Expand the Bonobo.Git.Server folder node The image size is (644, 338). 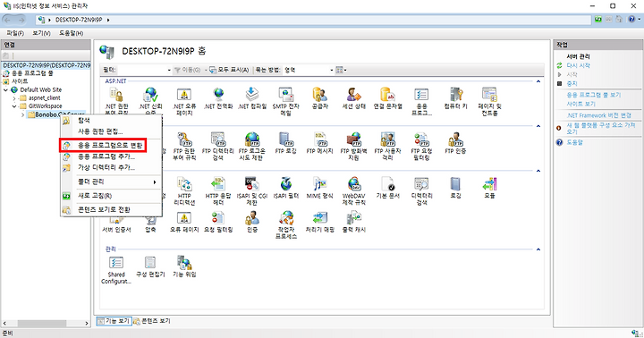pyautogui.click(x=22, y=114)
